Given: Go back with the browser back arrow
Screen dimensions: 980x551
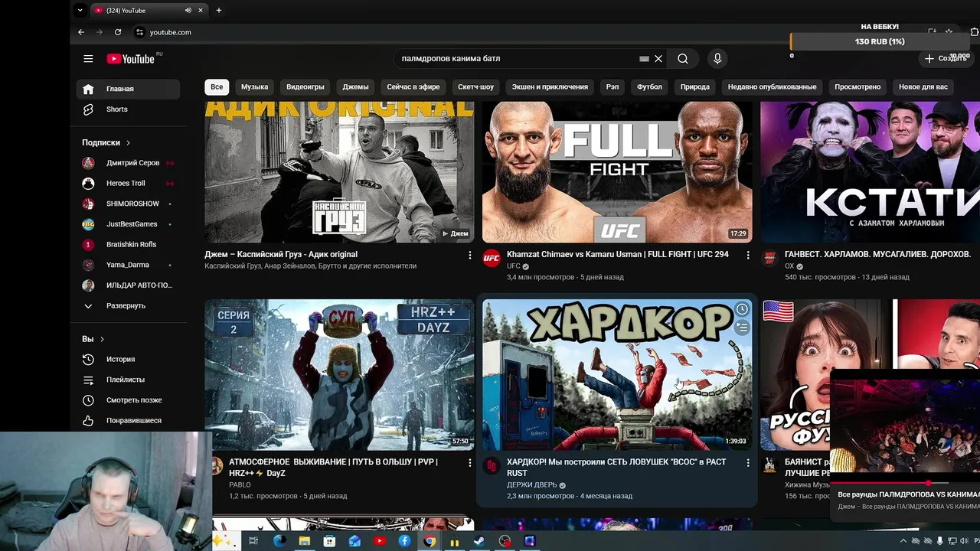Looking at the screenshot, I should coord(81,32).
